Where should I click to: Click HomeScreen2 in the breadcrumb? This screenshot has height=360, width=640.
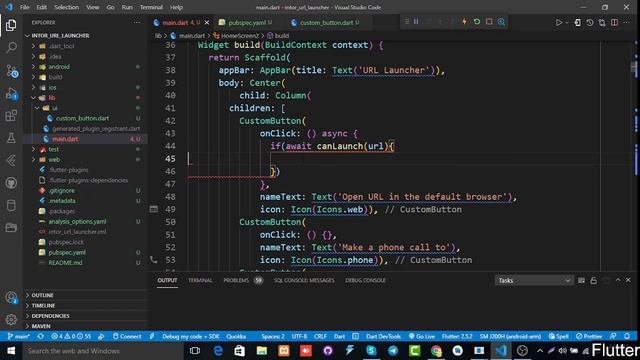[x=240, y=36]
